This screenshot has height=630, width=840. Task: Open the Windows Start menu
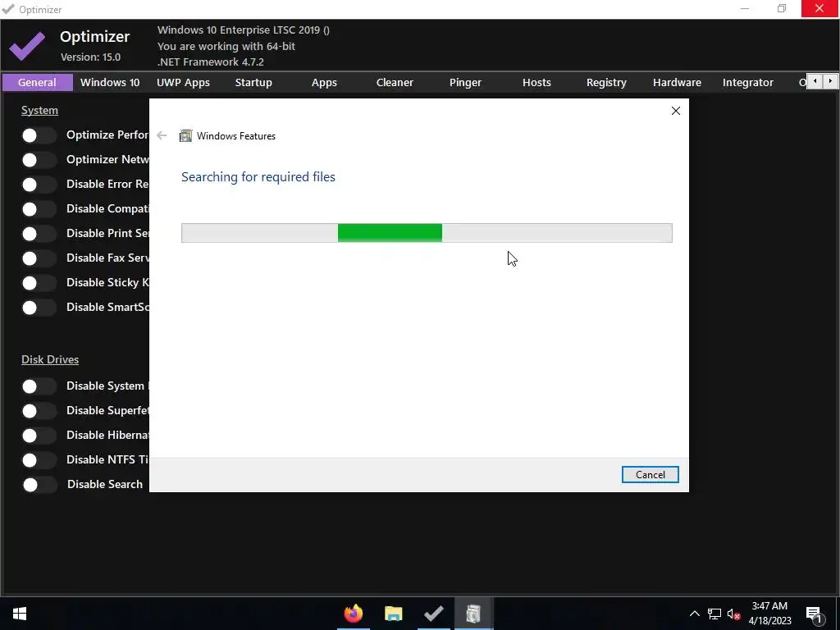point(20,614)
